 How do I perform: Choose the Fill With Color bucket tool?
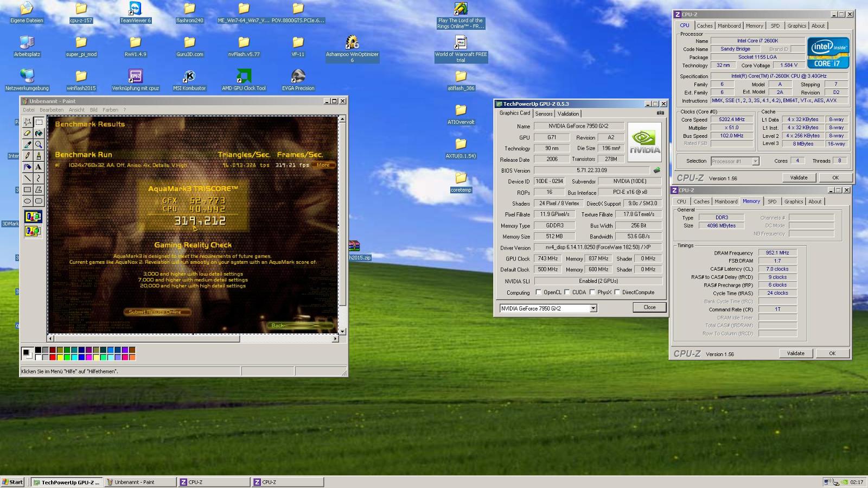point(39,133)
